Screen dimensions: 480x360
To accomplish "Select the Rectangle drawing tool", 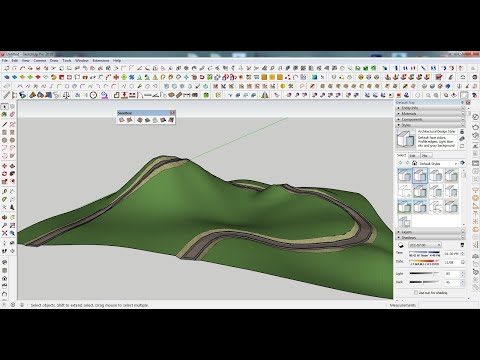I will pyautogui.click(x=4, y=132).
